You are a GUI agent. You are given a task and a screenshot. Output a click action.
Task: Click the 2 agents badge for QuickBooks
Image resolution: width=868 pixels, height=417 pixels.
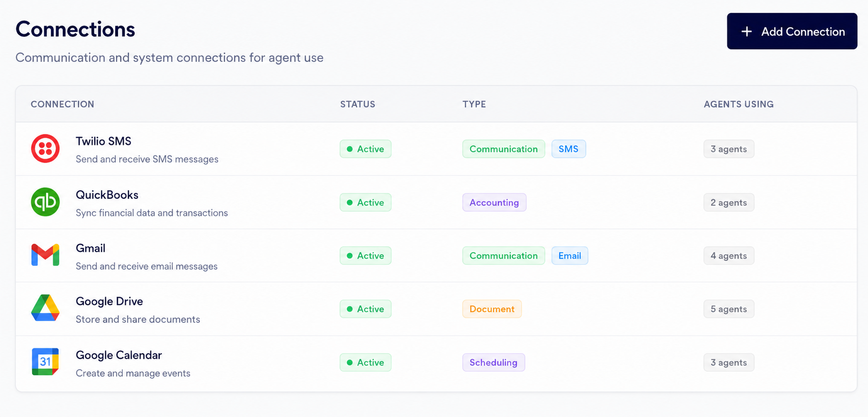click(728, 203)
